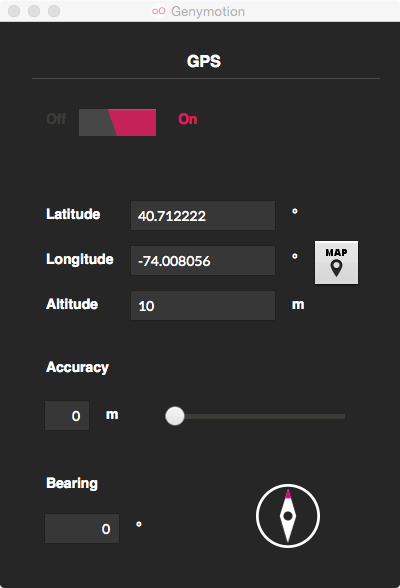Select the Off label next to switch
Screen dimensions: 400x588
point(56,119)
